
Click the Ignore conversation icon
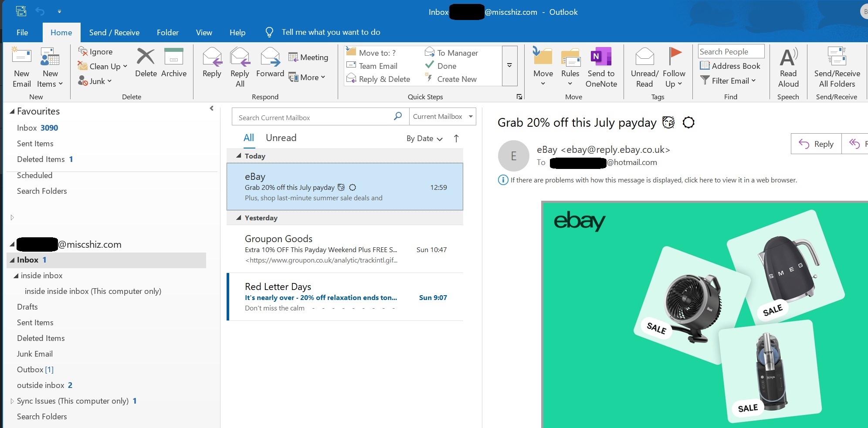click(x=83, y=52)
